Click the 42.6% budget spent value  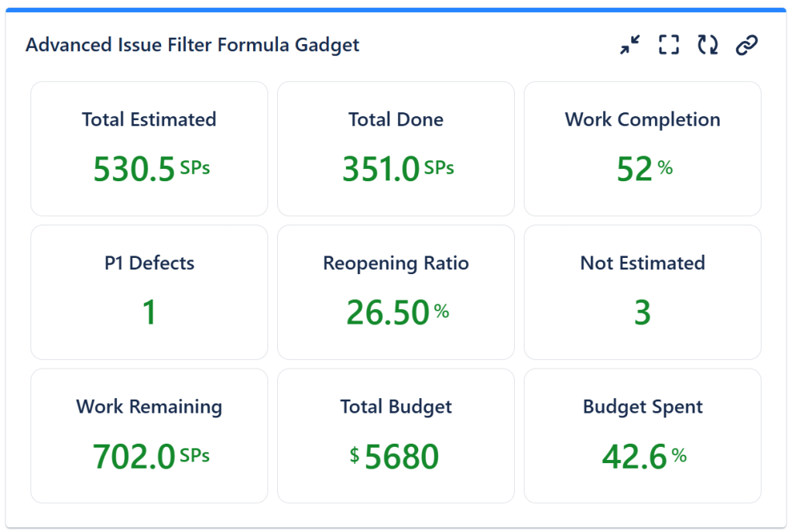click(x=644, y=457)
